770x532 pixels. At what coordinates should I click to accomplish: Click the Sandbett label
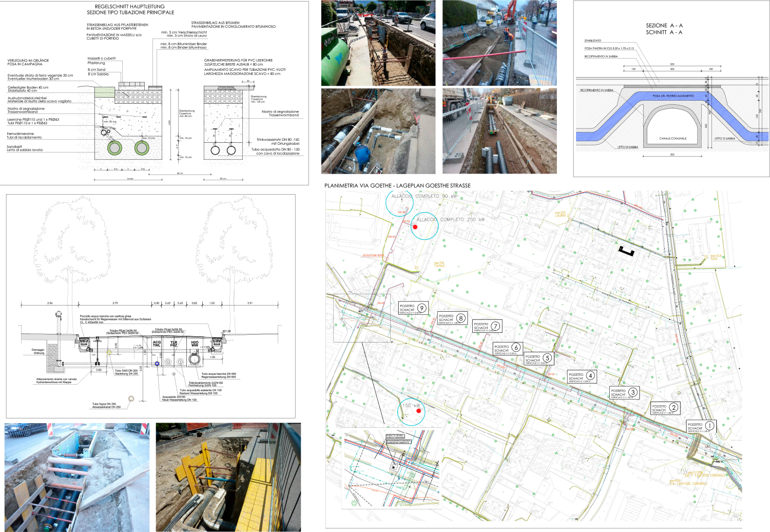click(25, 148)
